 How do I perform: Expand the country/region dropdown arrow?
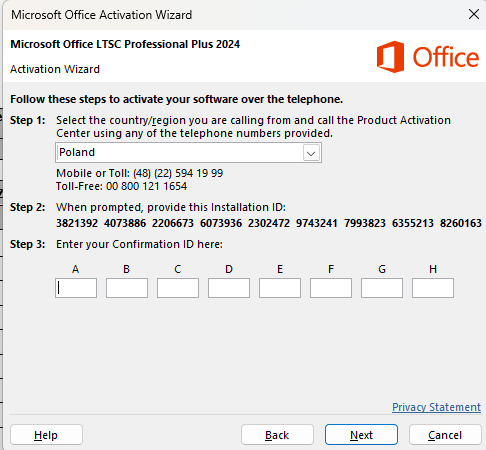311,153
